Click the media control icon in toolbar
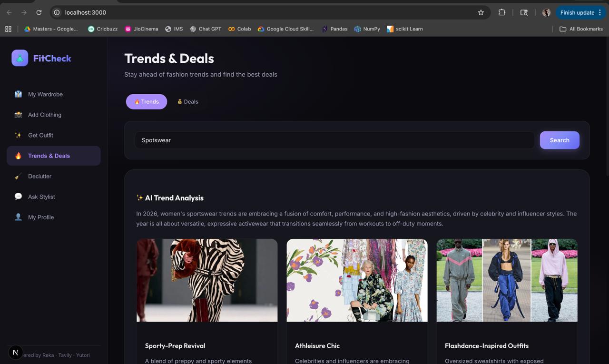This screenshot has height=364, width=609. [x=524, y=12]
